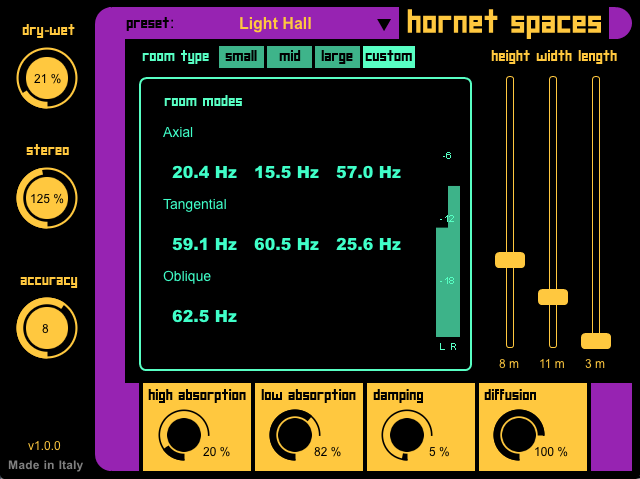The image size is (640, 479).
Task: Click the accuracy knob
Action: click(46, 328)
